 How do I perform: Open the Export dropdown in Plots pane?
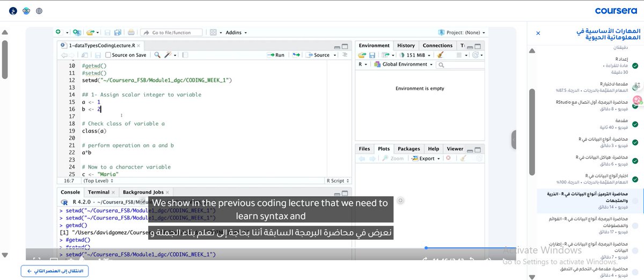pyautogui.click(x=426, y=159)
